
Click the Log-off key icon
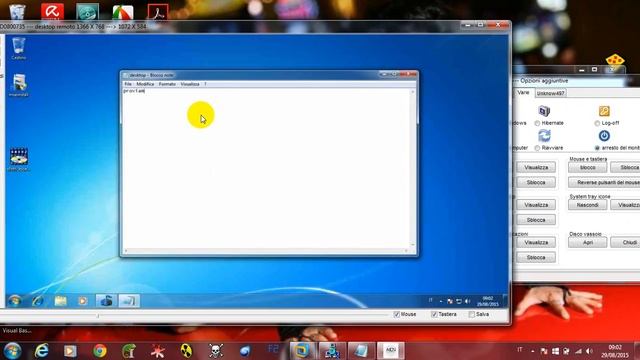604,111
